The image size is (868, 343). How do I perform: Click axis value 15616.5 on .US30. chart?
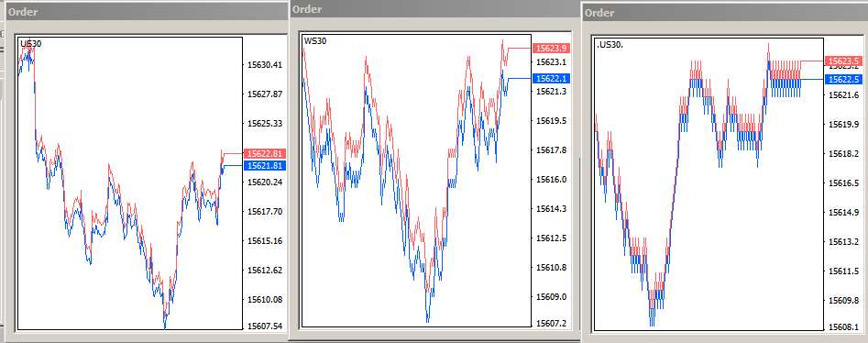point(843,183)
